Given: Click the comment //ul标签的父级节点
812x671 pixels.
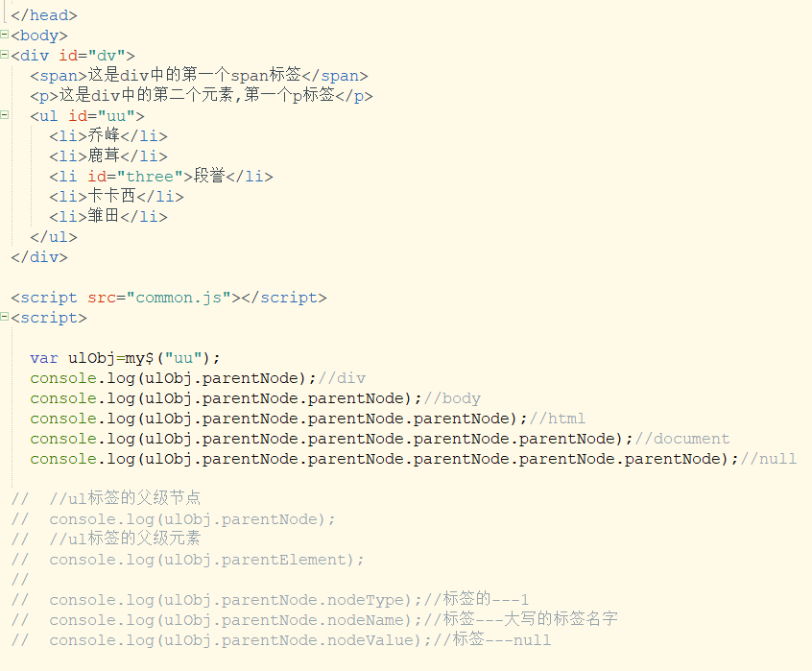Looking at the screenshot, I should point(125,498).
